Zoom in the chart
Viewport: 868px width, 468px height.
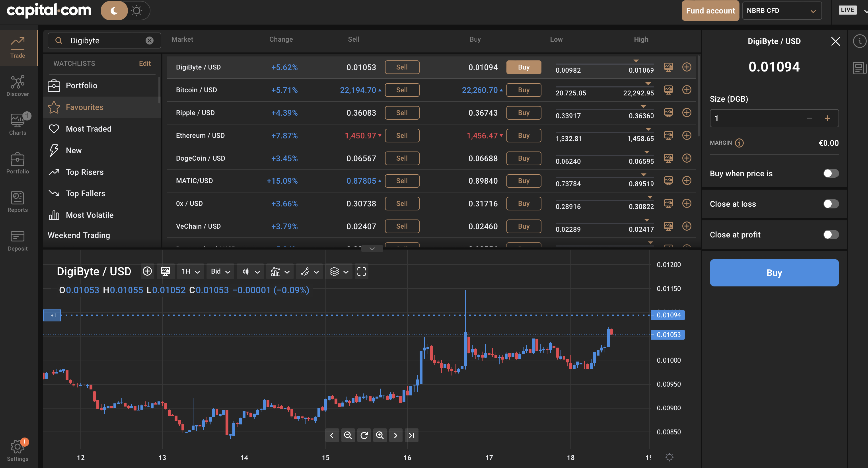point(380,435)
